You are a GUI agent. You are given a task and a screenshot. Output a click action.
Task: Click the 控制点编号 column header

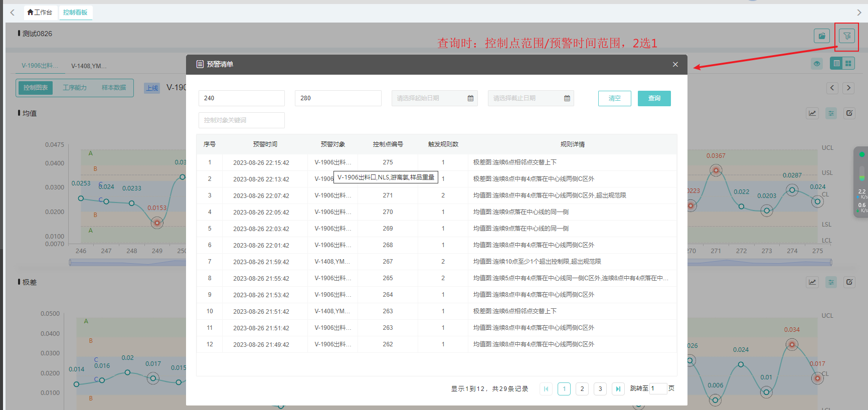[388, 144]
